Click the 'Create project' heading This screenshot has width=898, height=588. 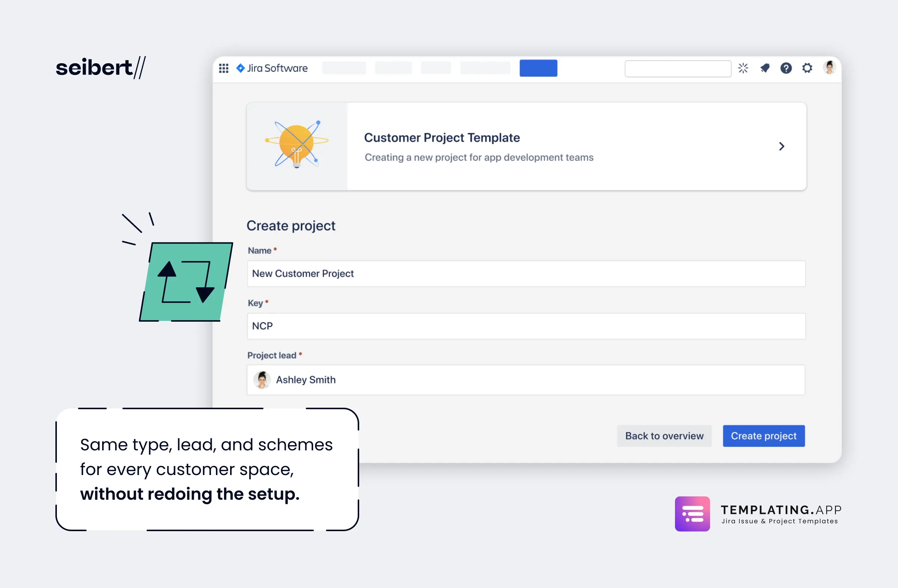pos(290,226)
